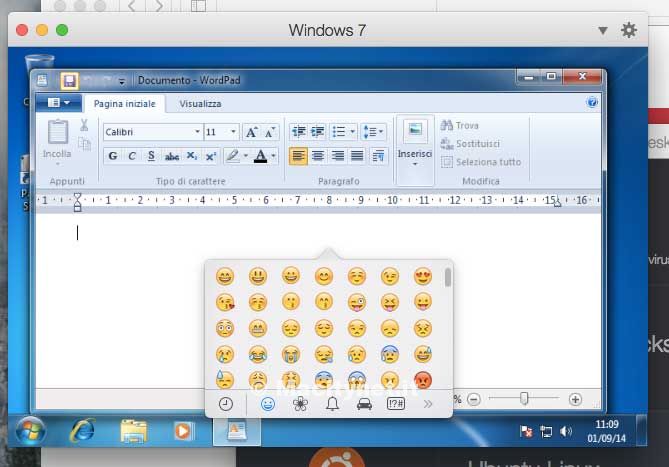Screen dimensions: 669x467
Task: Click Sostituisci in Modifica group
Action: [470, 144]
